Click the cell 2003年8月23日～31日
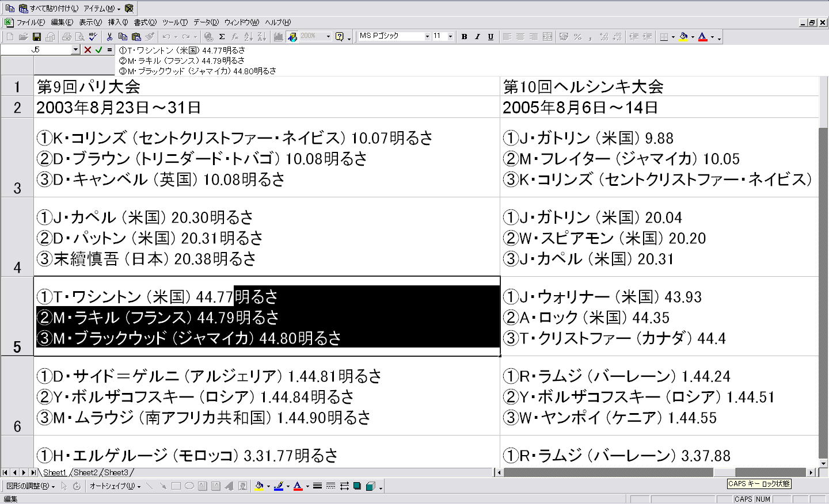The image size is (829, 504). click(267, 107)
